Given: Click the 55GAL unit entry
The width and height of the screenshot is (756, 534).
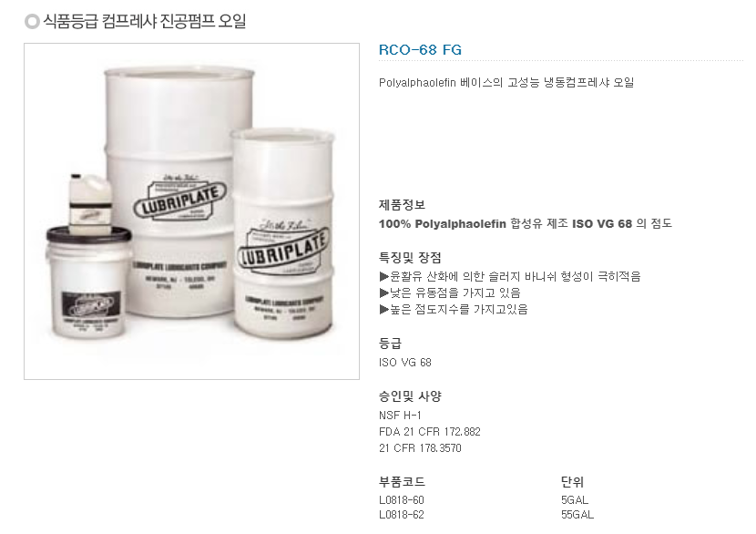Looking at the screenshot, I should (x=577, y=515).
